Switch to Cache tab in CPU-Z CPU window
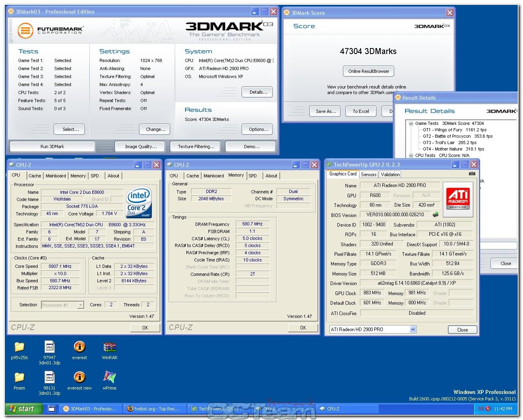This screenshot has width=523, height=420. pos(34,176)
